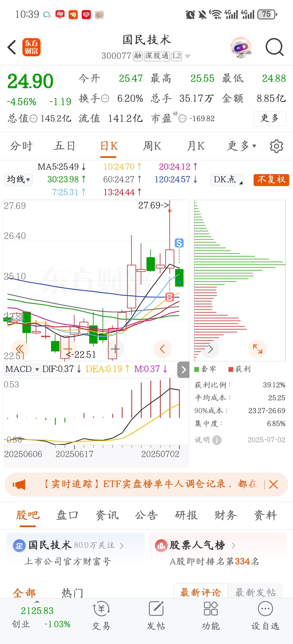
Task: Tap the S sell signal marker
Action: [179, 243]
